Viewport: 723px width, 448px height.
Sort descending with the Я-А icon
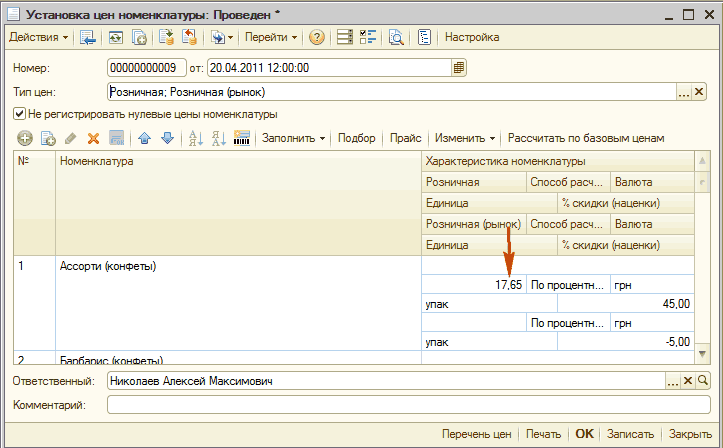point(219,138)
